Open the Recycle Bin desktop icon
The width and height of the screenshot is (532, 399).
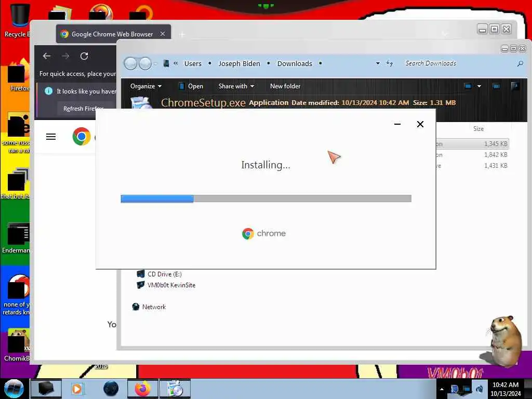point(19,20)
